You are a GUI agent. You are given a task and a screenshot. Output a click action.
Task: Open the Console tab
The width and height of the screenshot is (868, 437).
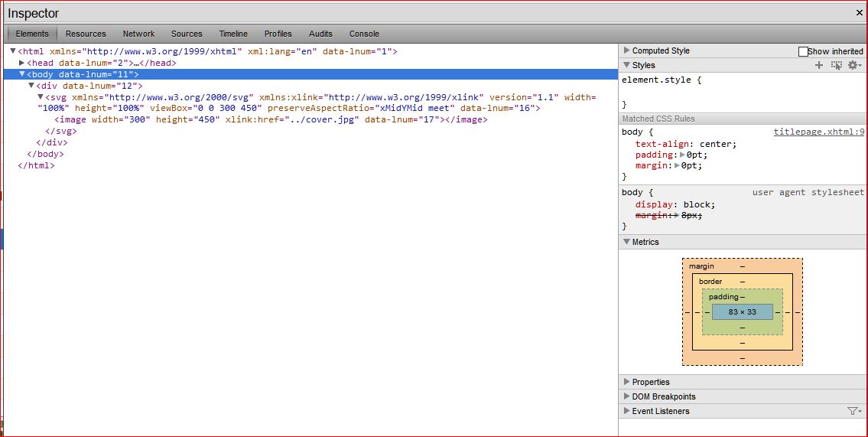pyautogui.click(x=364, y=34)
